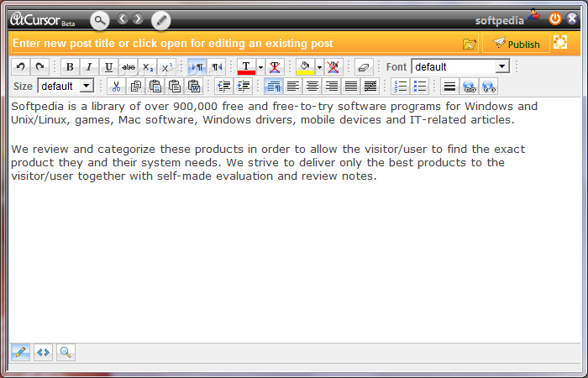Remove background highlight color

pos(333,67)
